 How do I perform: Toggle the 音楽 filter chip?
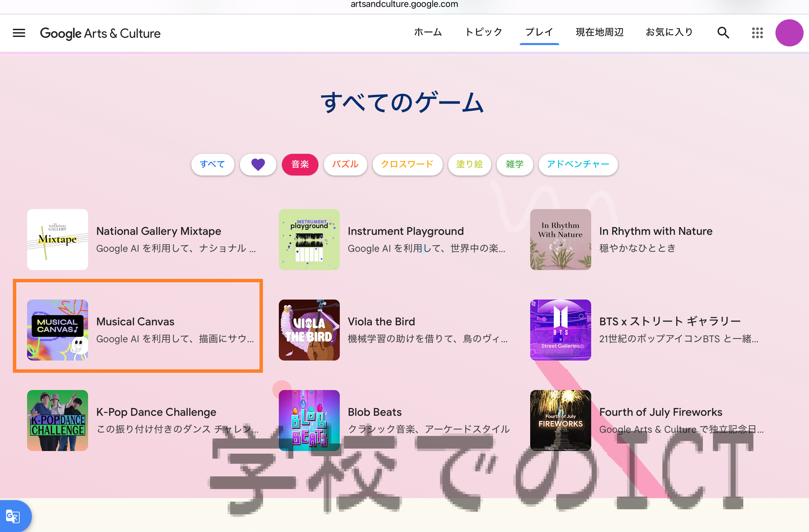(300, 165)
